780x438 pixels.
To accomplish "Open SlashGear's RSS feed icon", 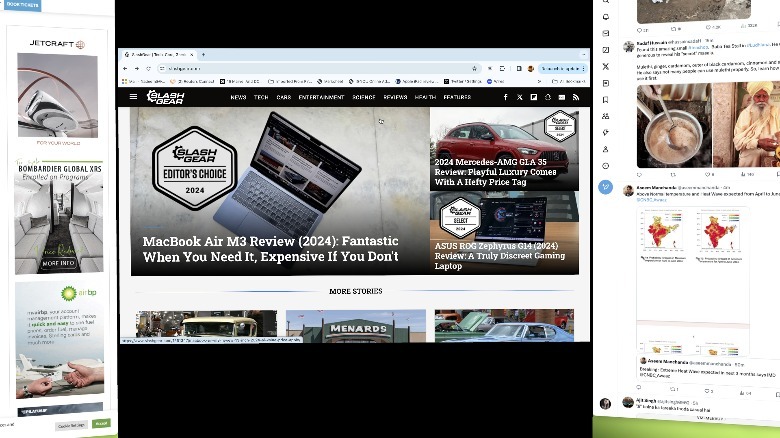I will point(576,97).
